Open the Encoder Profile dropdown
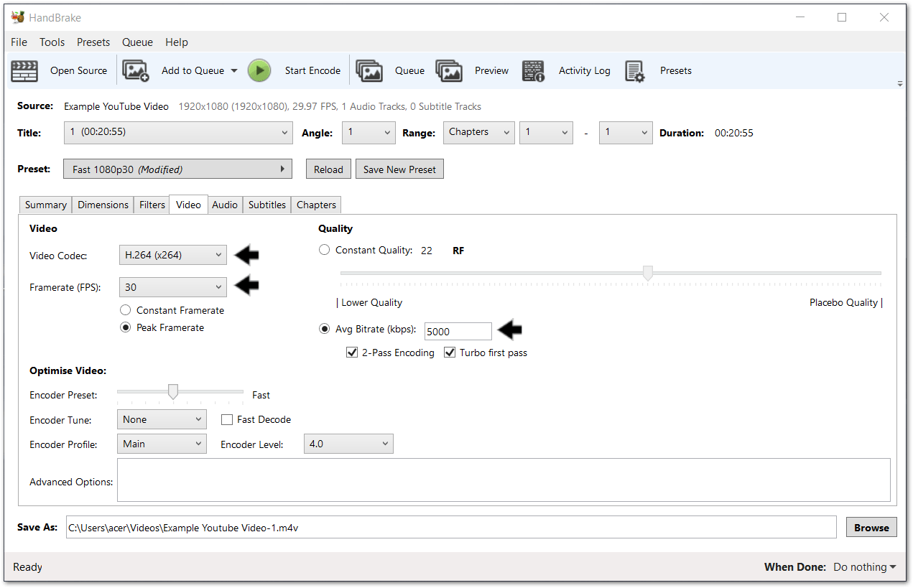 click(162, 444)
